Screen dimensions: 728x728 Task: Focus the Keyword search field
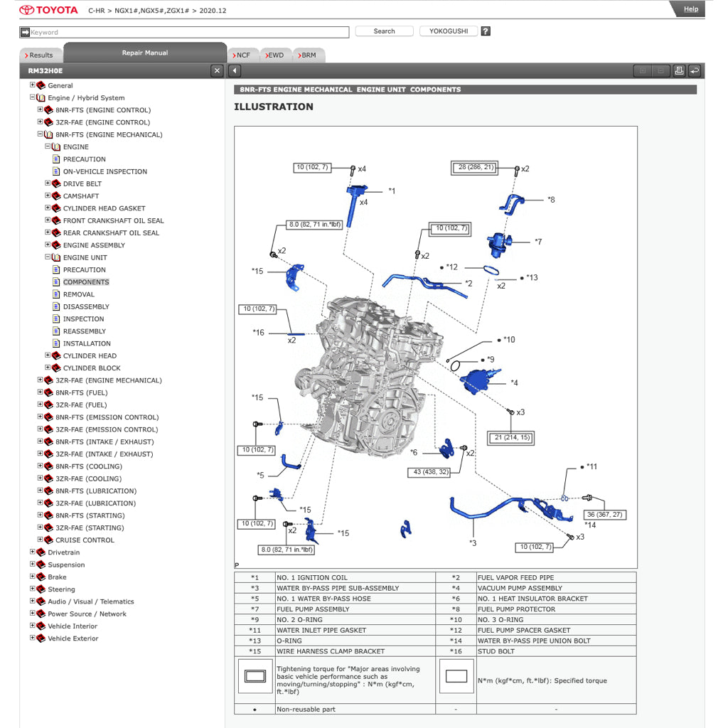(188, 32)
